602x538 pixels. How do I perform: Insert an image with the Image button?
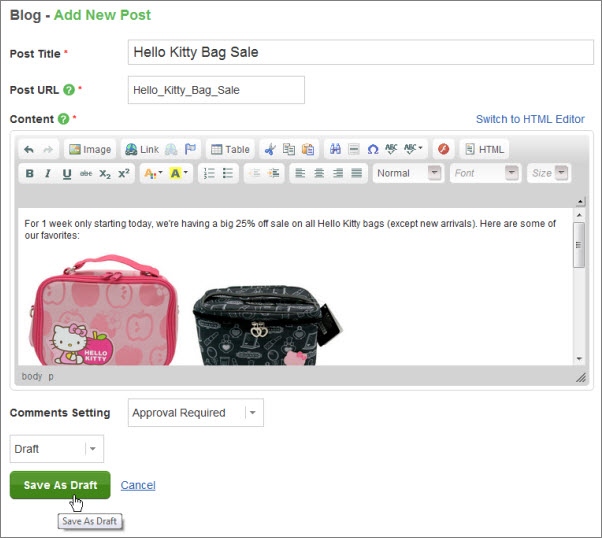point(90,149)
